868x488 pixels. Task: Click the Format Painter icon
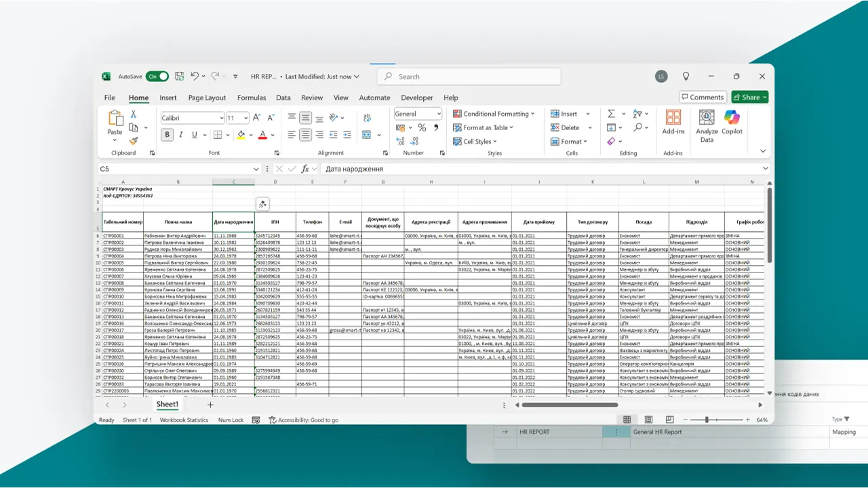(133, 141)
